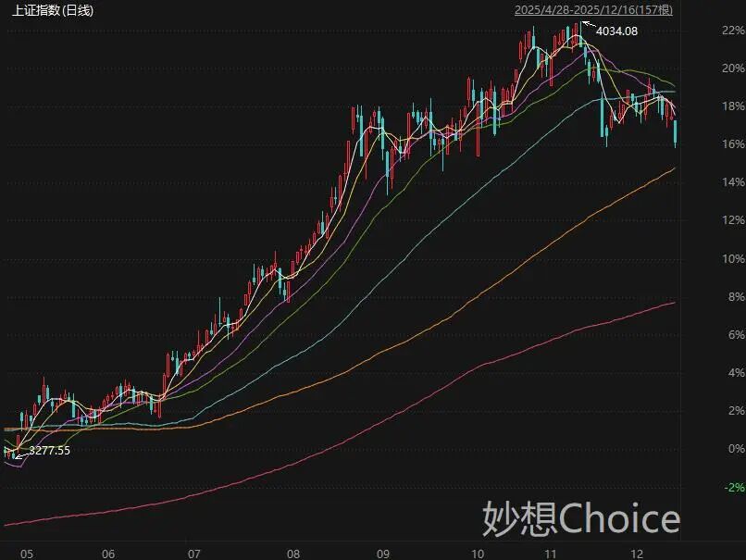This screenshot has width=746, height=560.
Task: Click the 上证指数(日线) chart title
Action: [54, 11]
